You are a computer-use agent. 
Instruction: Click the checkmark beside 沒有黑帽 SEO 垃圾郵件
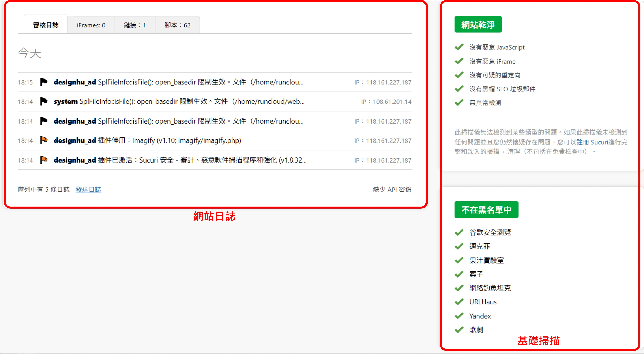click(459, 89)
